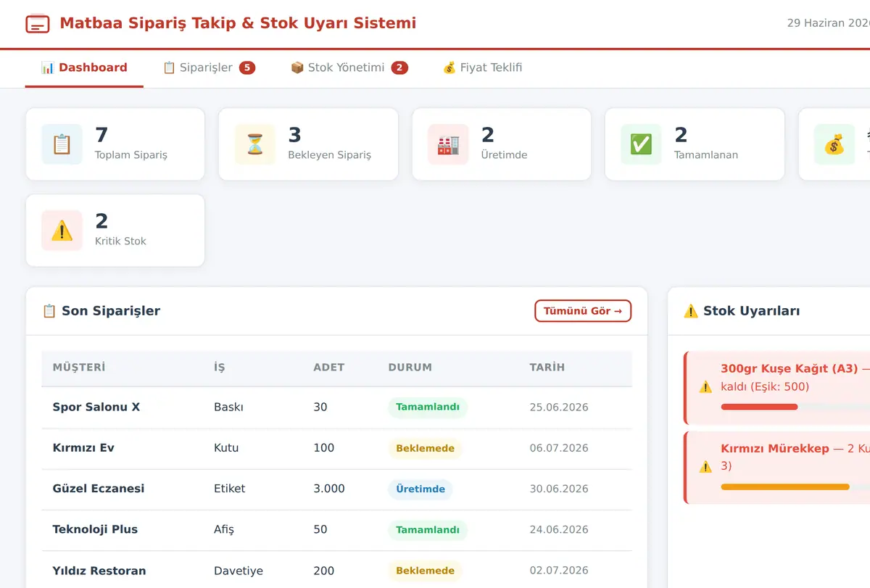The width and height of the screenshot is (870, 588).
Task: Click the factory icon on Üretimde card
Action: point(448,144)
